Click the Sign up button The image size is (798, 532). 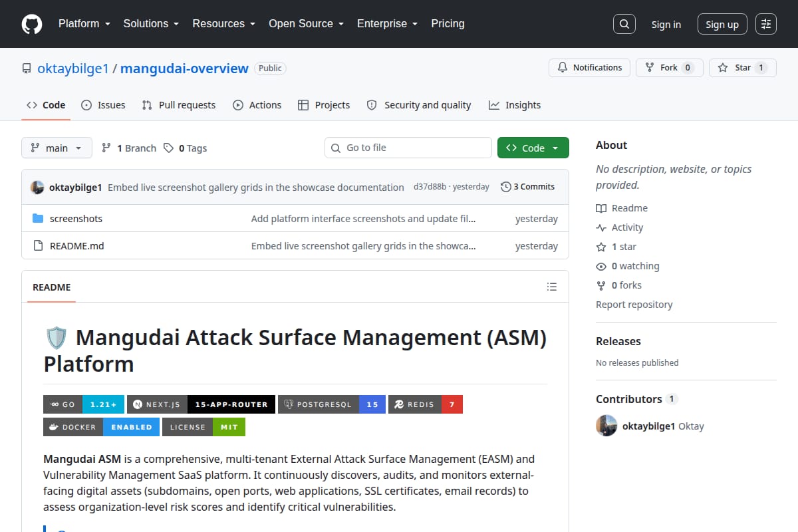pos(722,24)
